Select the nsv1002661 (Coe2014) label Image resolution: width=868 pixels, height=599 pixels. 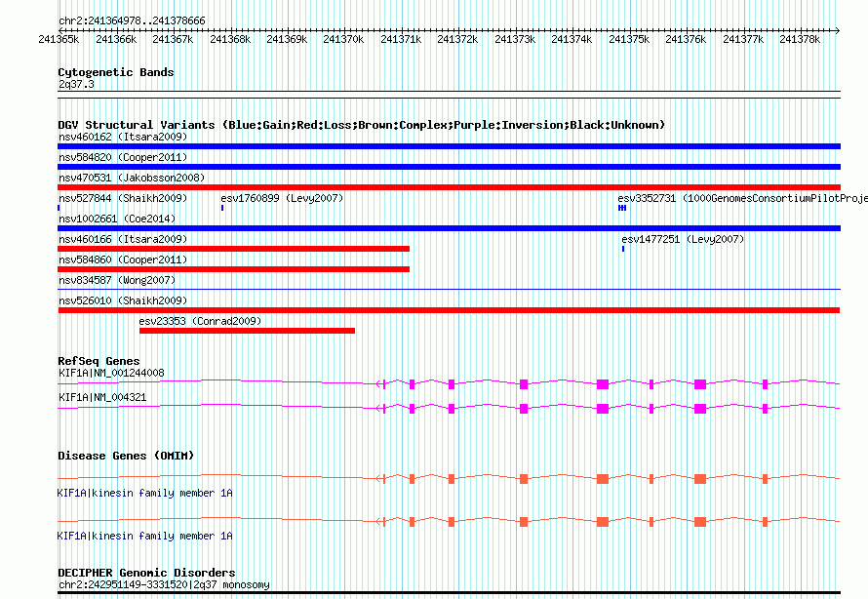click(117, 219)
